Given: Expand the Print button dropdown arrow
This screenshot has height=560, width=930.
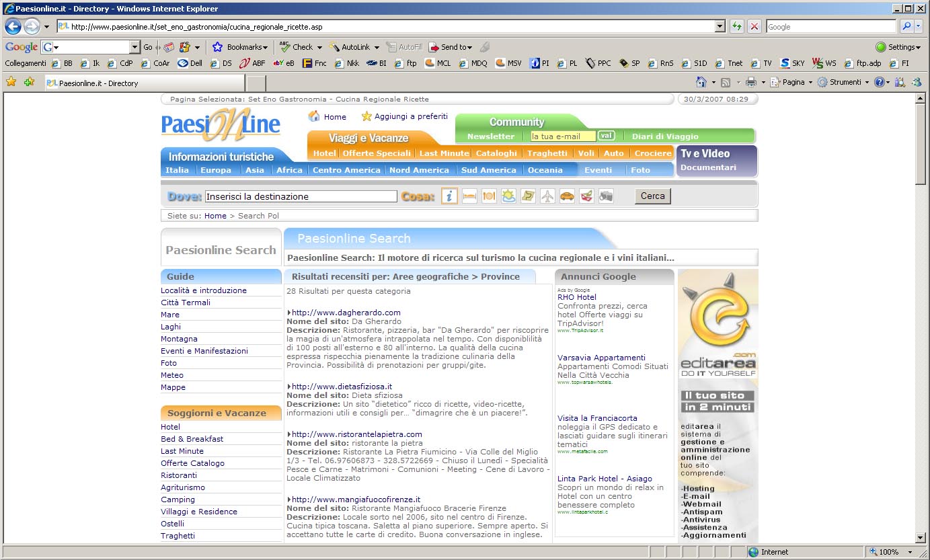Looking at the screenshot, I should (763, 82).
